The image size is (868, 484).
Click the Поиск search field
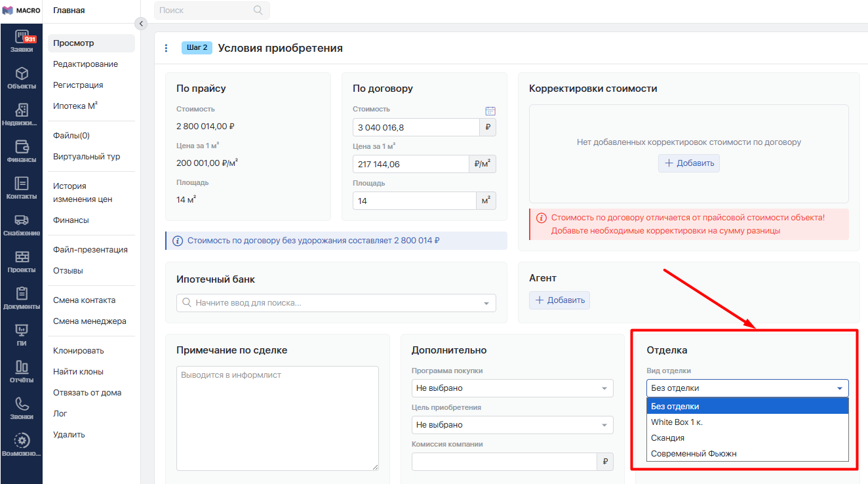(205, 10)
